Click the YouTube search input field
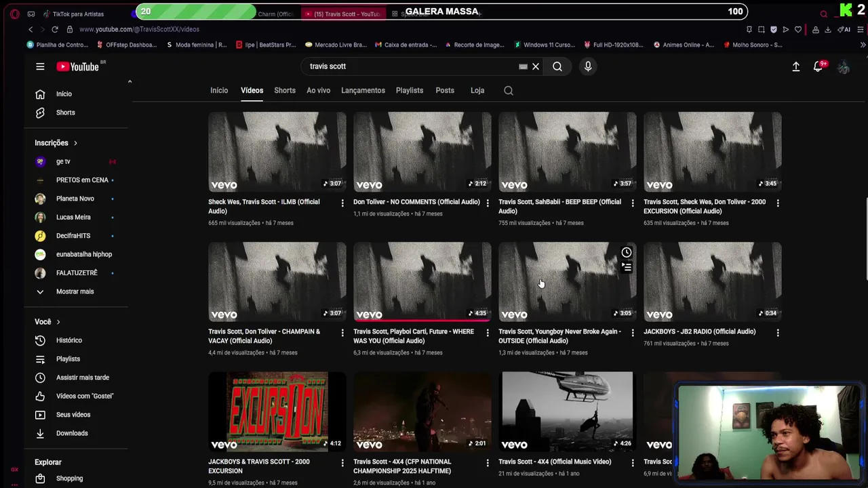Image resolution: width=868 pixels, height=488 pixels. (x=410, y=66)
